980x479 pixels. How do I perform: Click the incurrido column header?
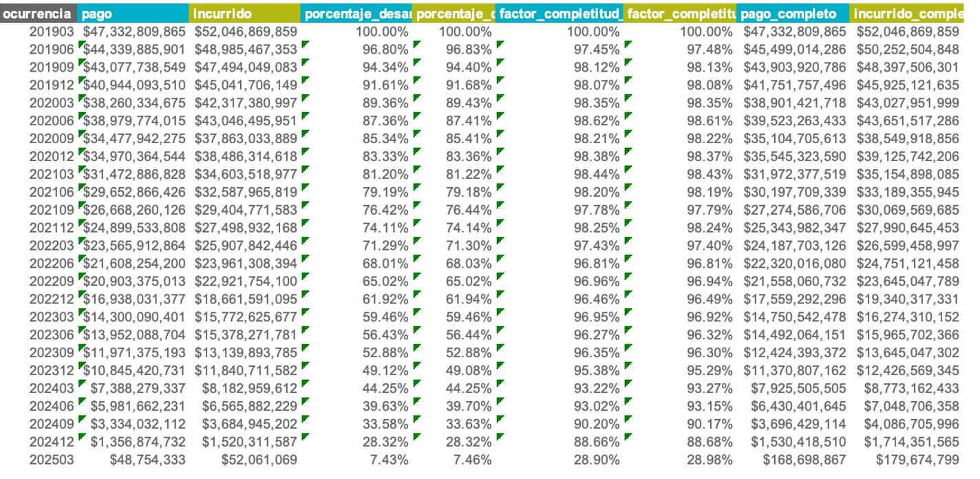tap(244, 14)
